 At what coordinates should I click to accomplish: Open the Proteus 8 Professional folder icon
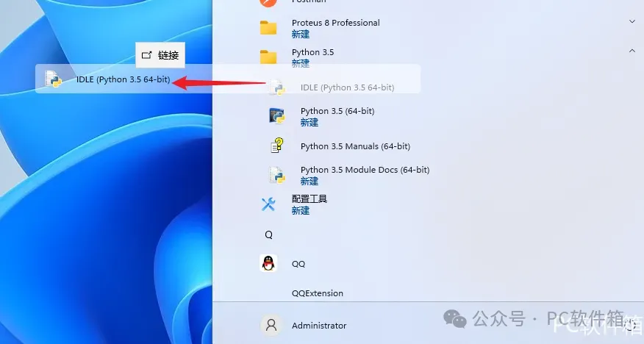[x=268, y=28]
